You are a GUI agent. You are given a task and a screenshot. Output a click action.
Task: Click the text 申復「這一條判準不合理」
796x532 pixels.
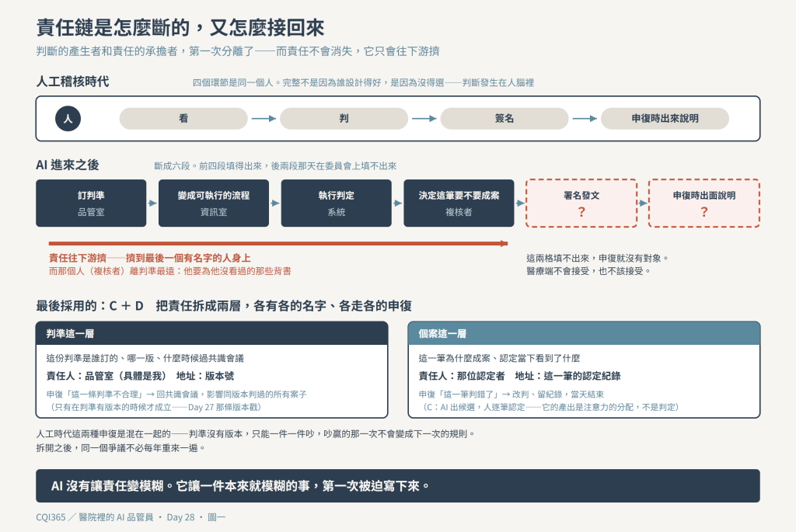click(176, 394)
